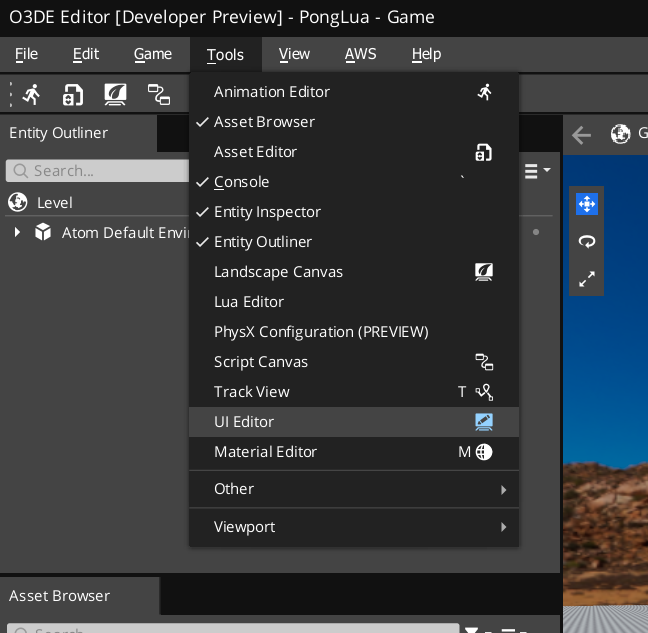Click the Atom Default Environment cube icon

coord(43,232)
